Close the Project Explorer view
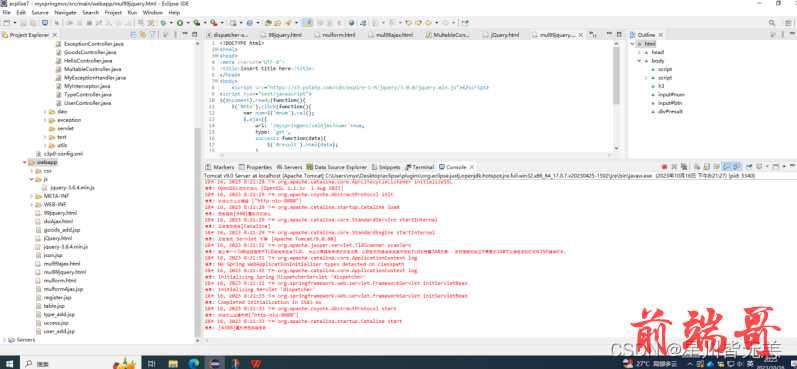 54,35
